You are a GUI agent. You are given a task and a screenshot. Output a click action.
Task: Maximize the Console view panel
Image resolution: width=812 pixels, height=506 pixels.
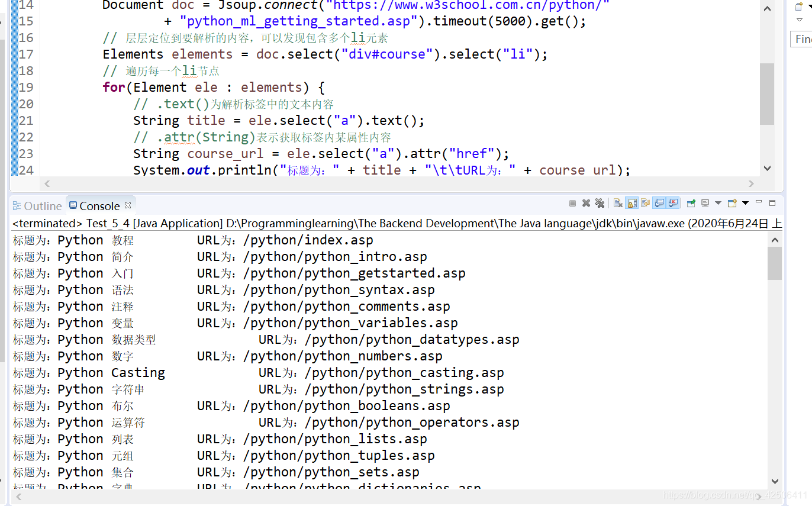pos(772,203)
